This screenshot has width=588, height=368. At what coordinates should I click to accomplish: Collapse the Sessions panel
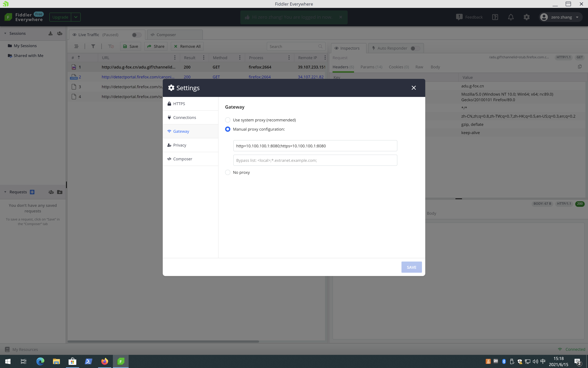coord(5,33)
